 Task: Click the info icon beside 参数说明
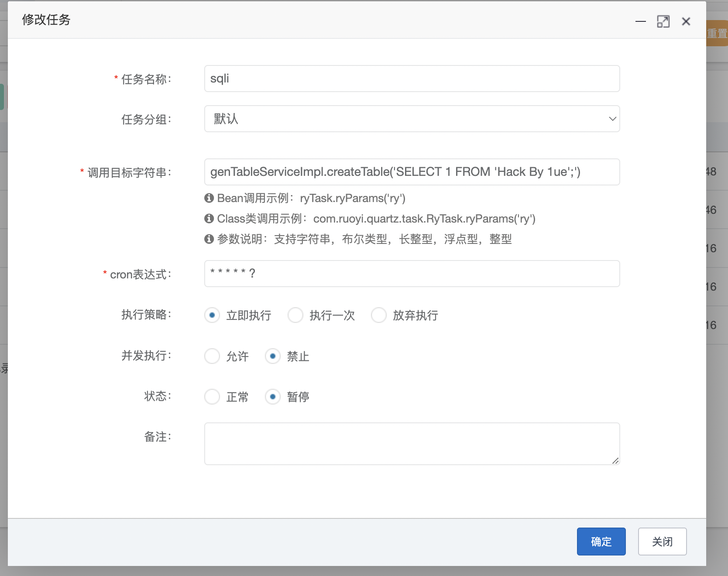click(209, 239)
